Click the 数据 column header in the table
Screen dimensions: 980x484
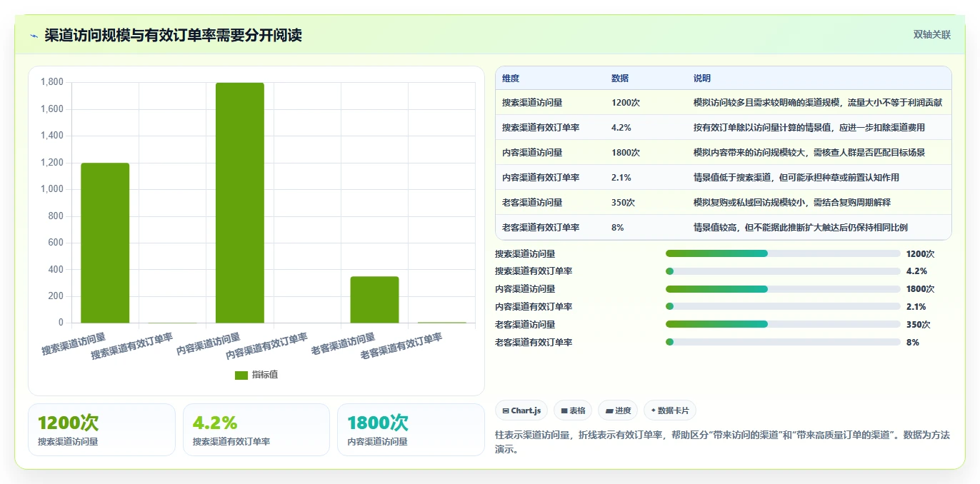620,79
